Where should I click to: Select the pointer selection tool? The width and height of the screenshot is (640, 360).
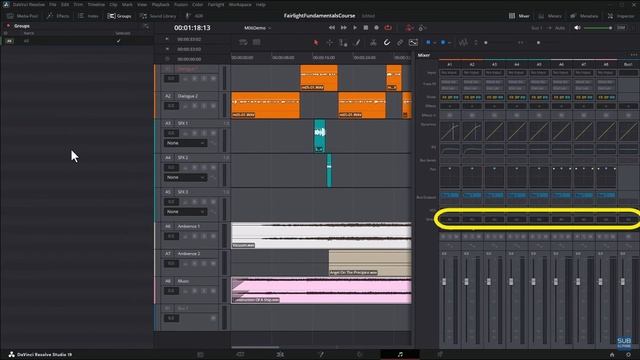coord(316,42)
